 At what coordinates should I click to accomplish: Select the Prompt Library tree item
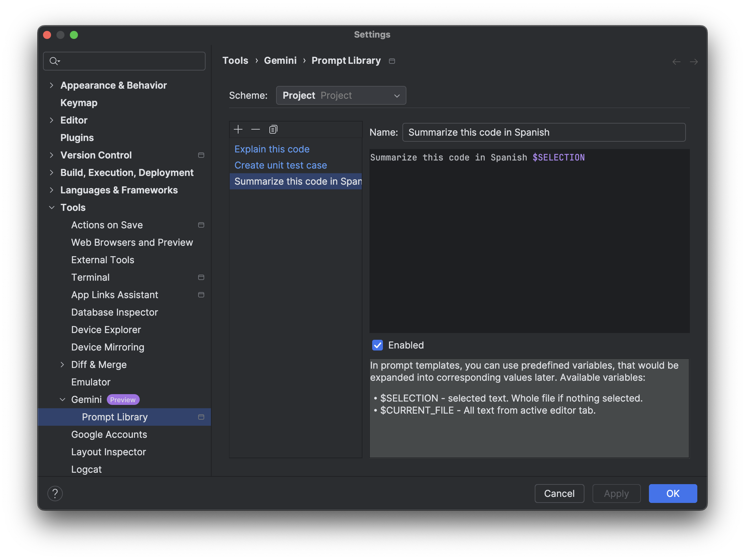coord(114,416)
